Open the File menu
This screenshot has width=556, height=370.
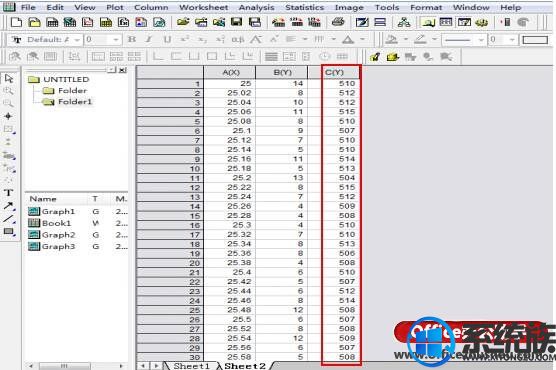tap(28, 7)
